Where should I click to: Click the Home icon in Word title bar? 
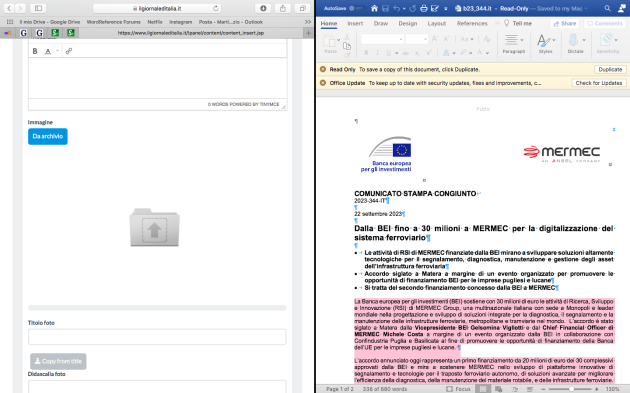tap(374, 8)
